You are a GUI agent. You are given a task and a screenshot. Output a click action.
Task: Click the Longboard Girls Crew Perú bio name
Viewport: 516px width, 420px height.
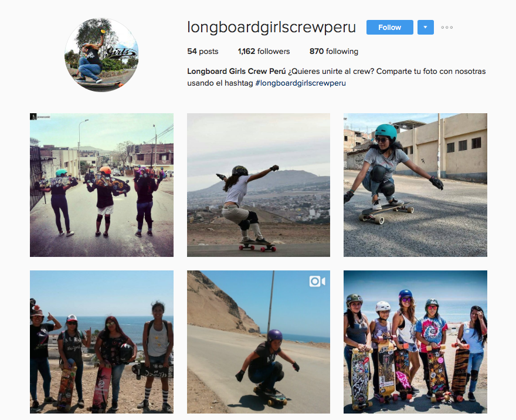(236, 72)
